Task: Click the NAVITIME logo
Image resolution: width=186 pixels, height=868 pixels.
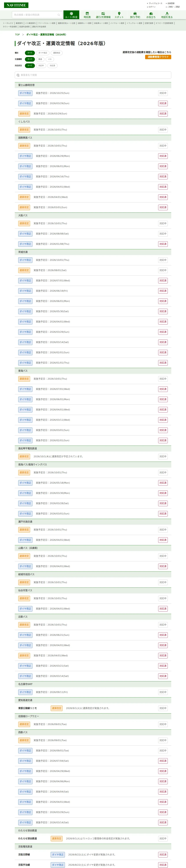Action: pyautogui.click(x=16, y=5)
